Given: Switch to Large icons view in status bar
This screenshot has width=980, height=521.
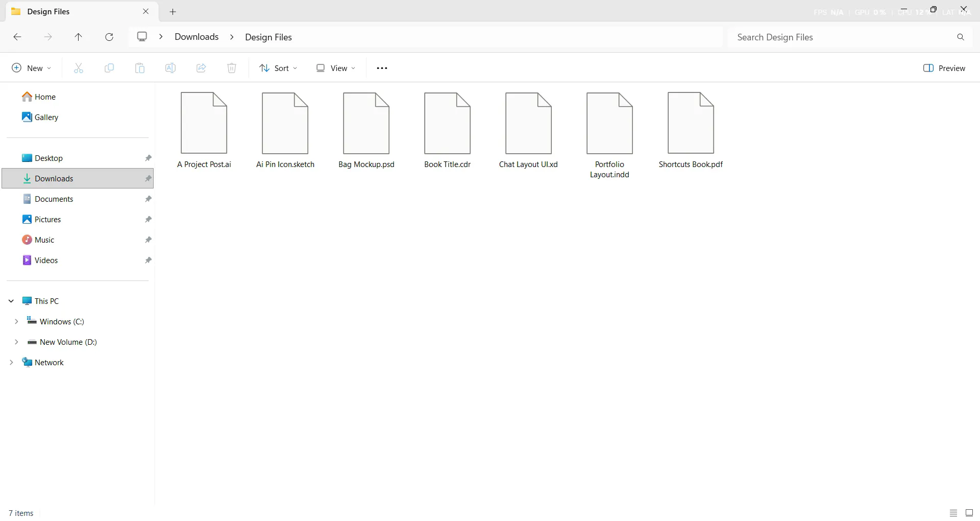Looking at the screenshot, I should (x=969, y=513).
